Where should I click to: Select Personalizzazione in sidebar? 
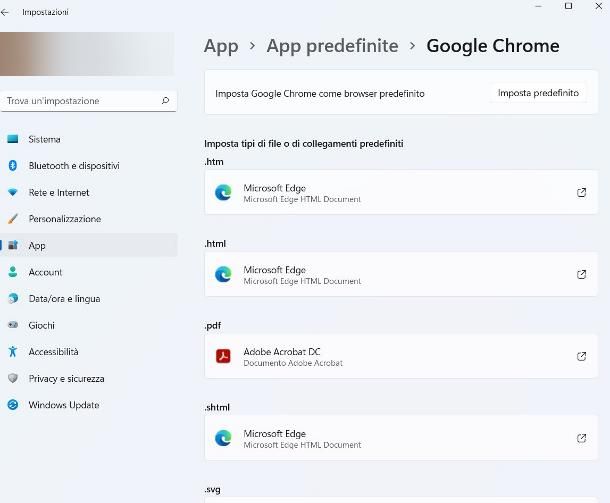[x=89, y=219]
